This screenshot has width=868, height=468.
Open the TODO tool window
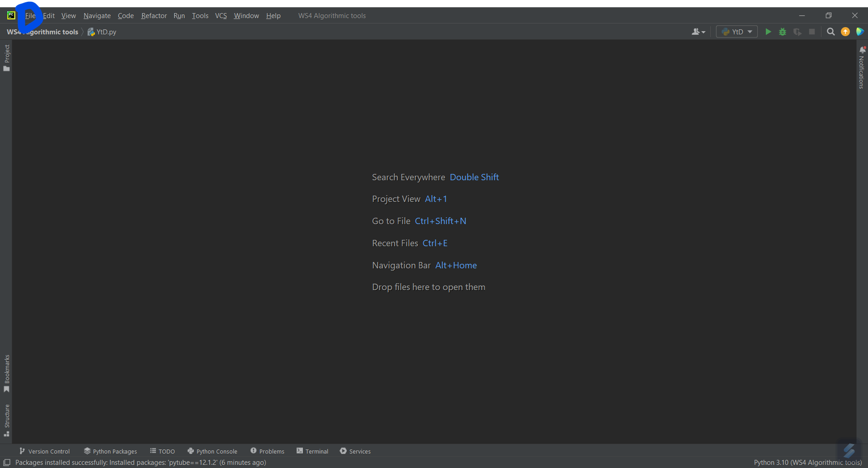coord(162,451)
